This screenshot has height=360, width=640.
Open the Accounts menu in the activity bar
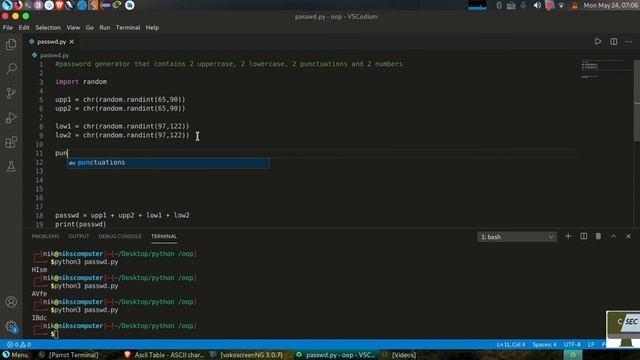click(x=11, y=302)
